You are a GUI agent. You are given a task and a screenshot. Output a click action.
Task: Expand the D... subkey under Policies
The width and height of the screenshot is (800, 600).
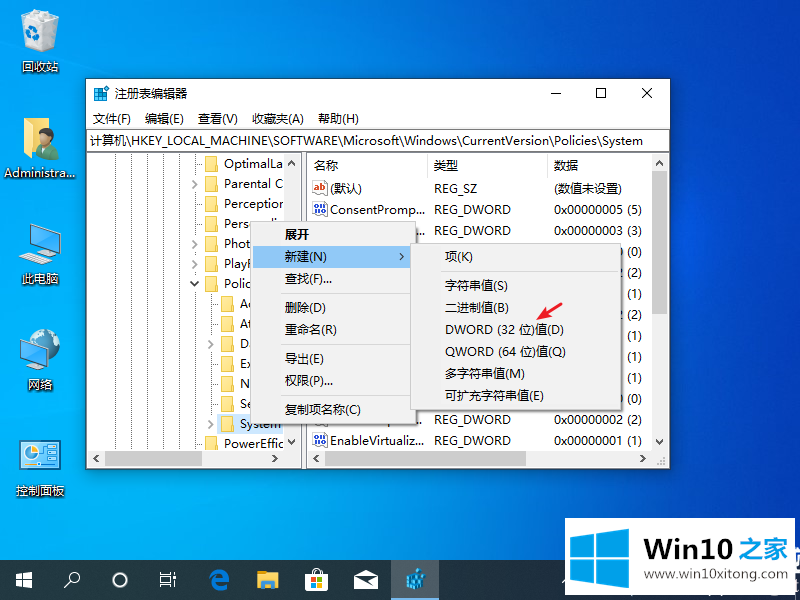coord(211,344)
